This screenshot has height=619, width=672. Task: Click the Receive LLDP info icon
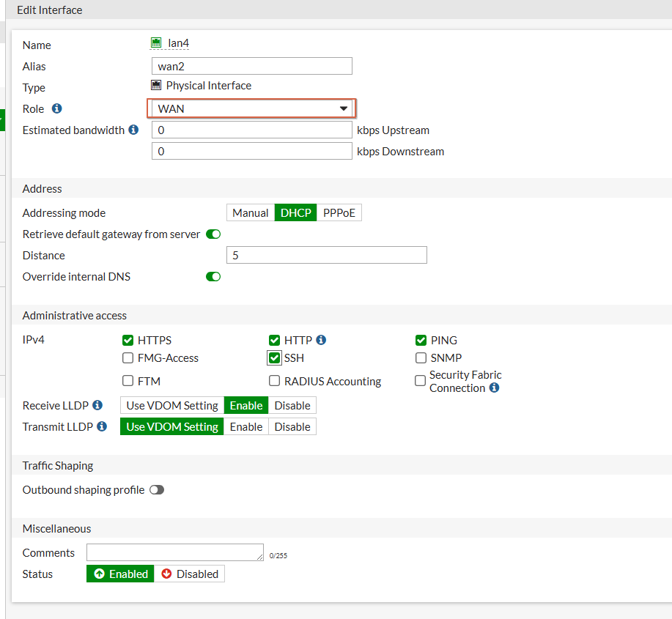(x=97, y=405)
